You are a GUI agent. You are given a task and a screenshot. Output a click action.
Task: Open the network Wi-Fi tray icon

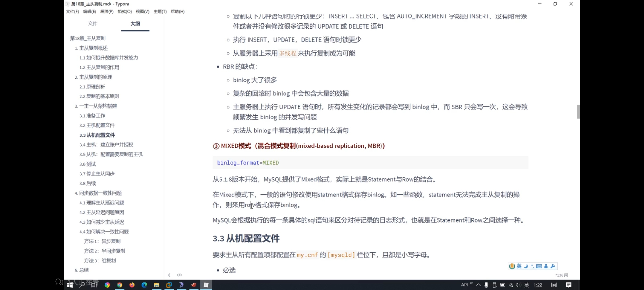[x=511, y=285]
